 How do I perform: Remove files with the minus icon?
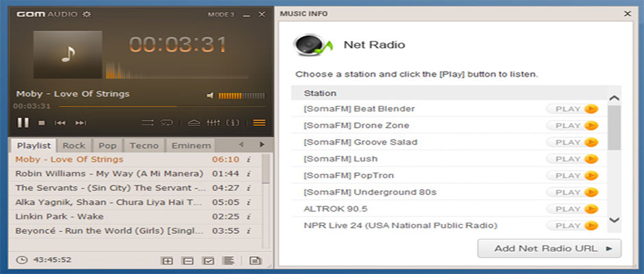[188, 260]
